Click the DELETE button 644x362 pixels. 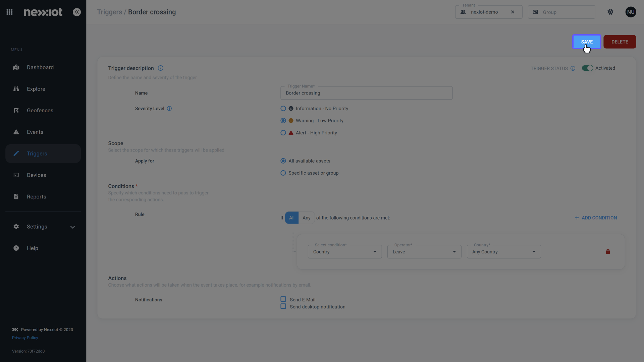coord(620,42)
